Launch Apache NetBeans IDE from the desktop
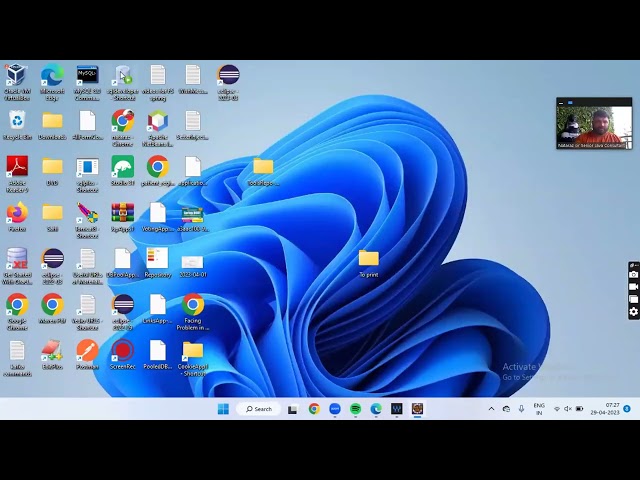640x480 pixels. tap(158, 121)
